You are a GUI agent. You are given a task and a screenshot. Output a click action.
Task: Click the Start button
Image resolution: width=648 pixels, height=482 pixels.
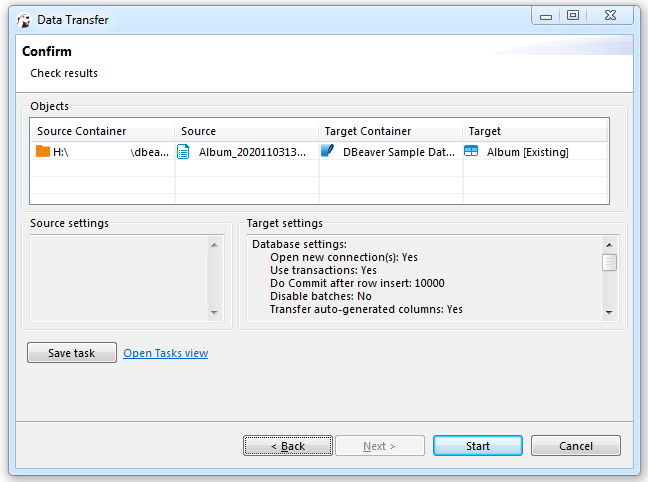click(478, 446)
